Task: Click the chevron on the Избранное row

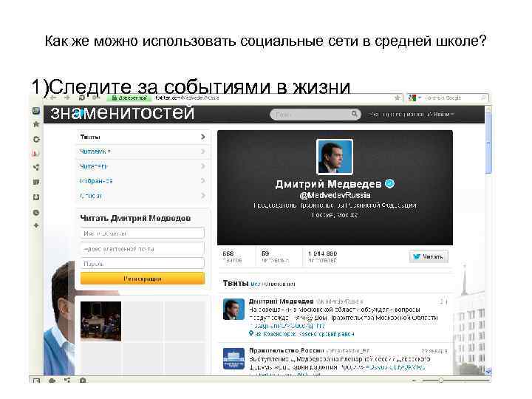Action: pyautogui.click(x=203, y=181)
